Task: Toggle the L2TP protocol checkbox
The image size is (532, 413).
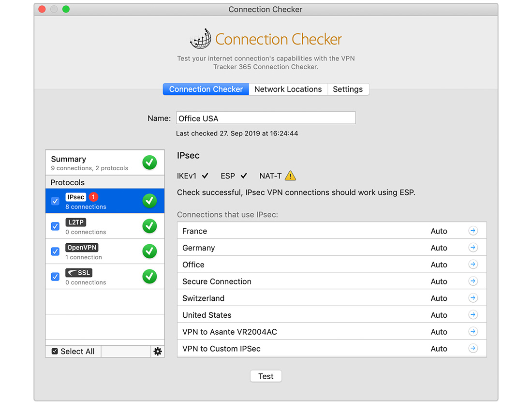Action: pos(56,226)
